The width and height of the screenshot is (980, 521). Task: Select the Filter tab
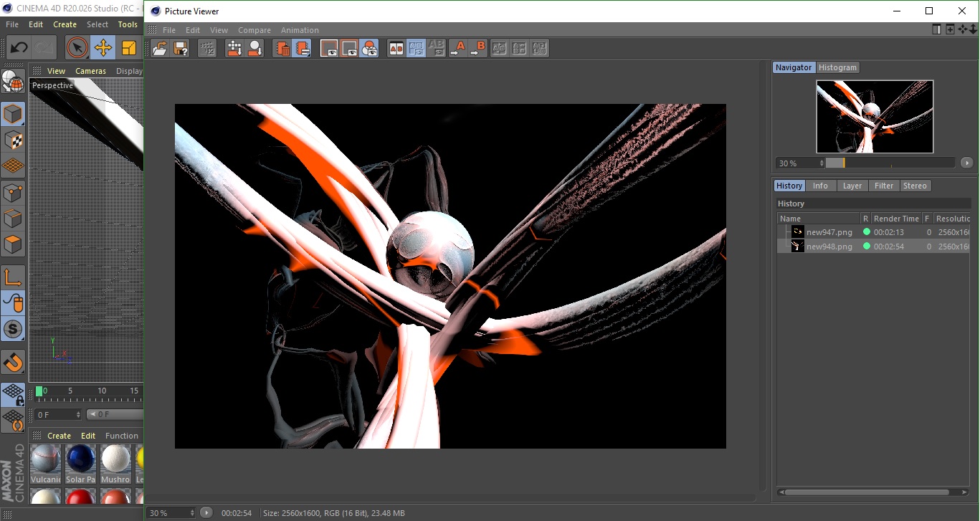coord(884,186)
